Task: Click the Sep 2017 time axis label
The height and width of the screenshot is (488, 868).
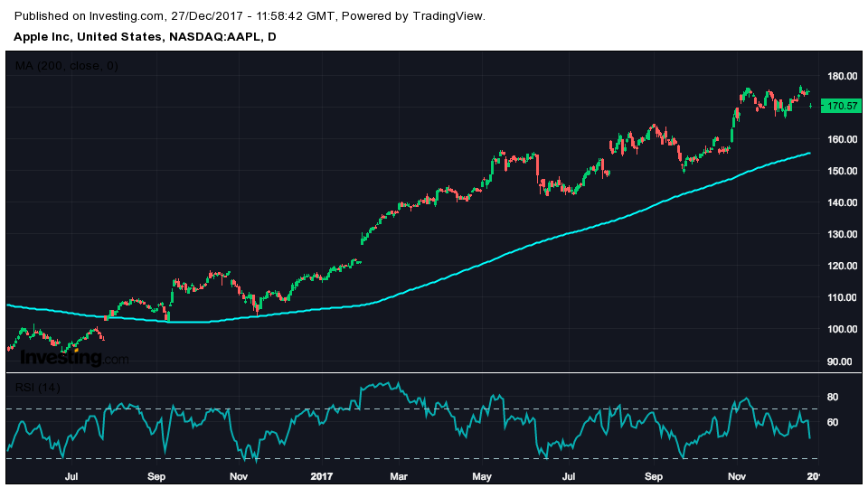Action: coord(653,476)
